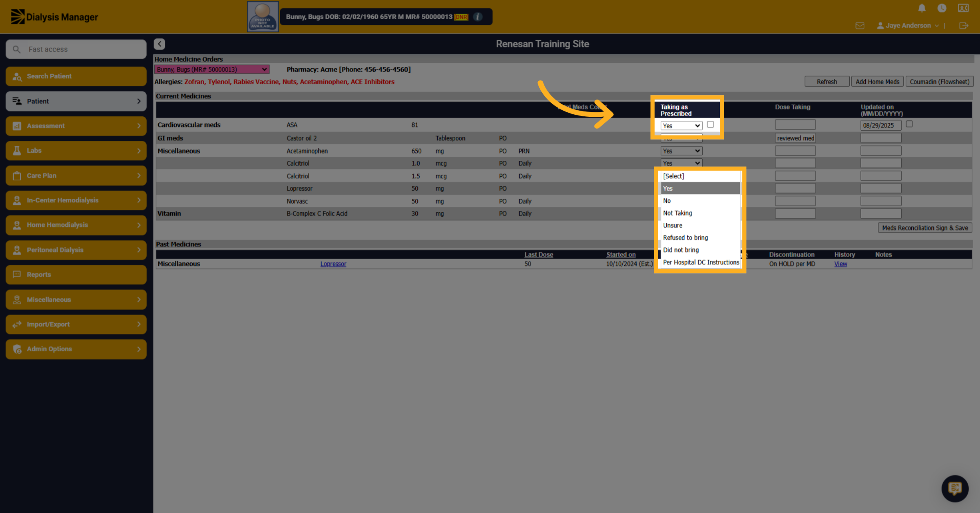Viewport: 980px width, 513px height.
Task: Click the clock history icon
Action: coord(942,8)
